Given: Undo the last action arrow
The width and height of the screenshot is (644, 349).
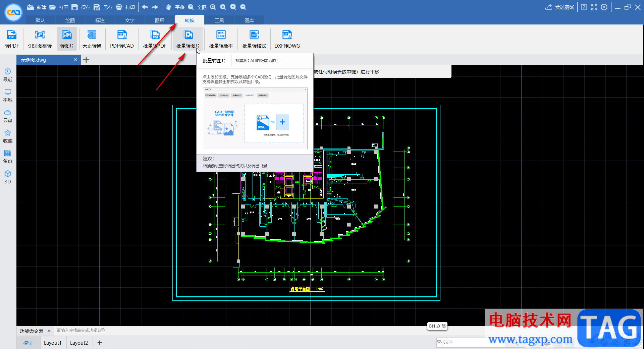Looking at the screenshot, I should pyautogui.click(x=145, y=7).
